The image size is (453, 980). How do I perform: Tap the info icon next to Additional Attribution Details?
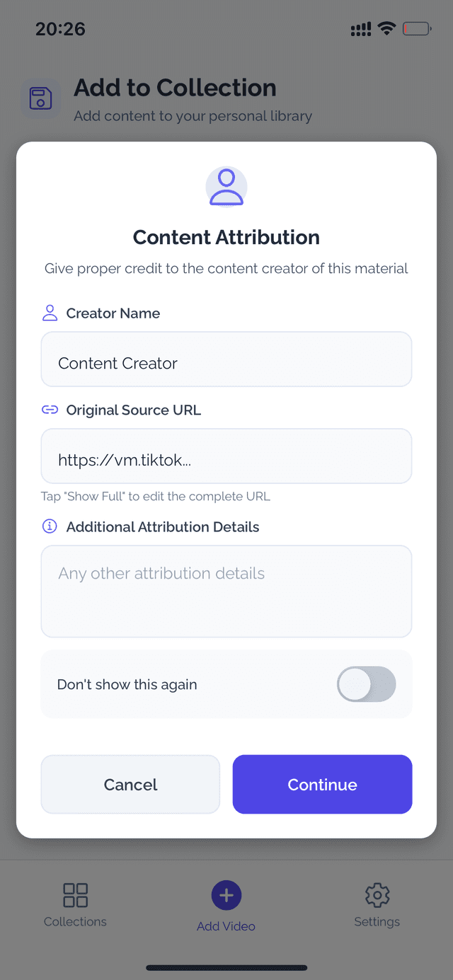[x=49, y=526]
